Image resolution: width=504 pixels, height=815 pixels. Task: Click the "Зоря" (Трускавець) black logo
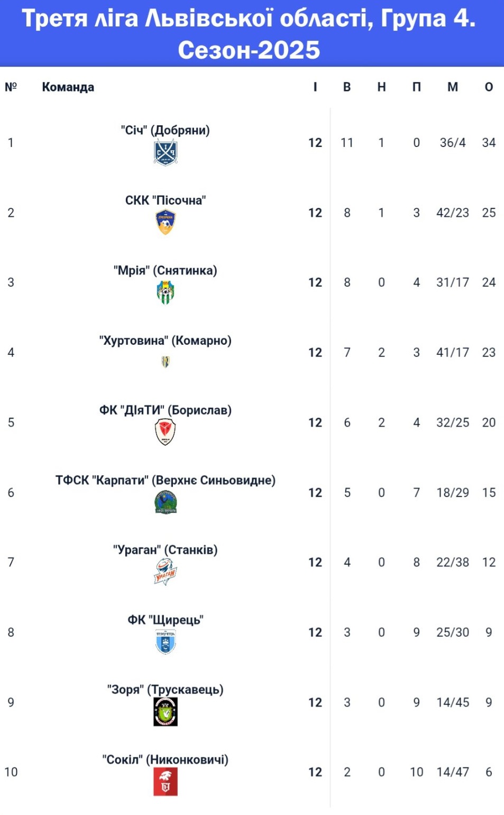click(x=166, y=711)
